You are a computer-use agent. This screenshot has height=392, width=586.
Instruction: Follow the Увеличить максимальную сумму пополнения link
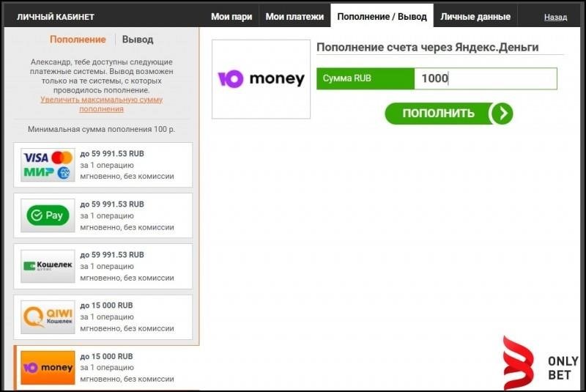tap(101, 104)
